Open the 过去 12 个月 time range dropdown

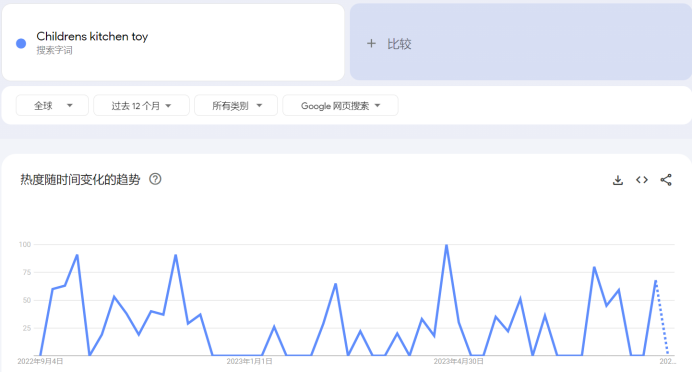point(141,106)
